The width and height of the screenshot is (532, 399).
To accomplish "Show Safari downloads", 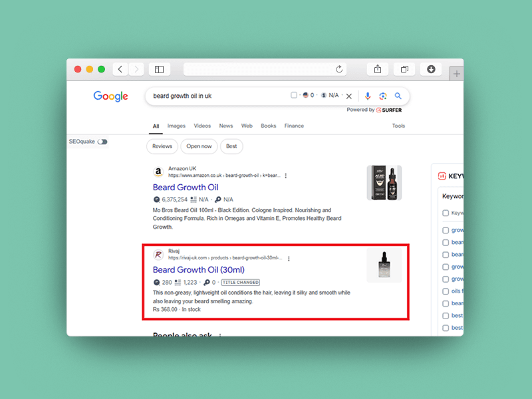I will [431, 69].
